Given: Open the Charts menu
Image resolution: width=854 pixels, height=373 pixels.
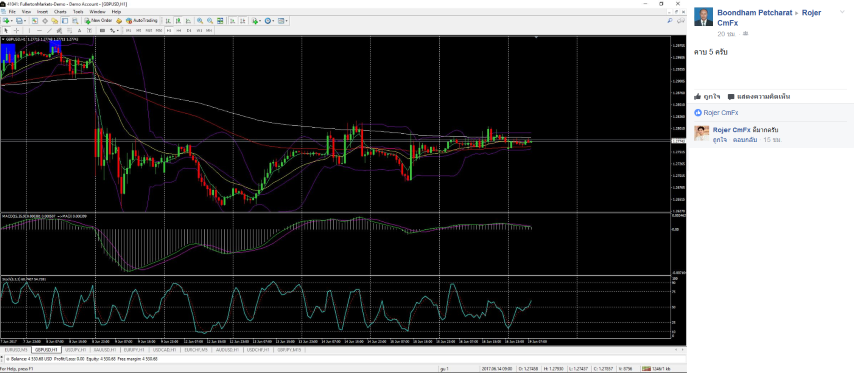Looking at the screenshot, I should [60, 11].
